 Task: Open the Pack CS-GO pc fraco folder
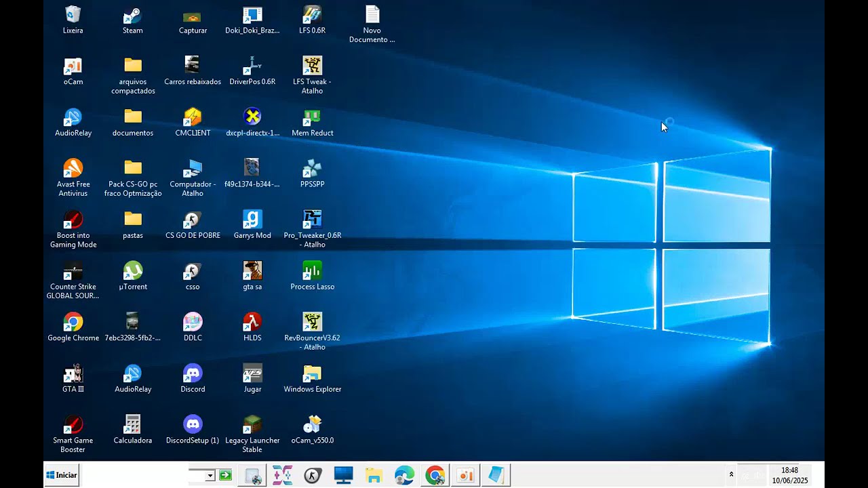[x=133, y=178]
